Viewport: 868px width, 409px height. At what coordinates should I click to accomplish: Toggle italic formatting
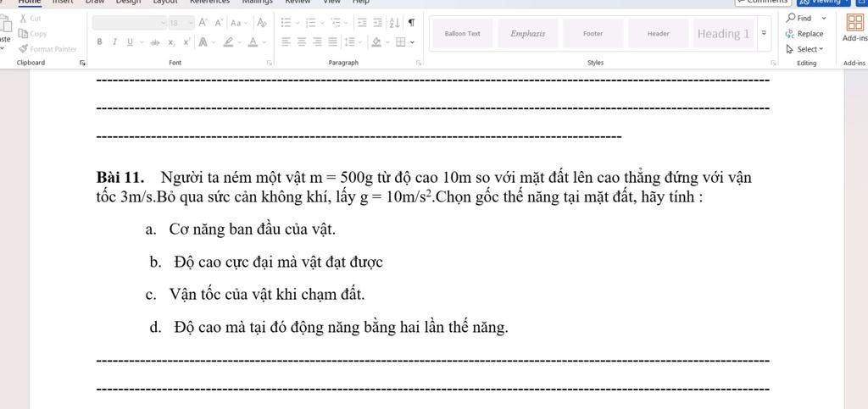point(114,42)
